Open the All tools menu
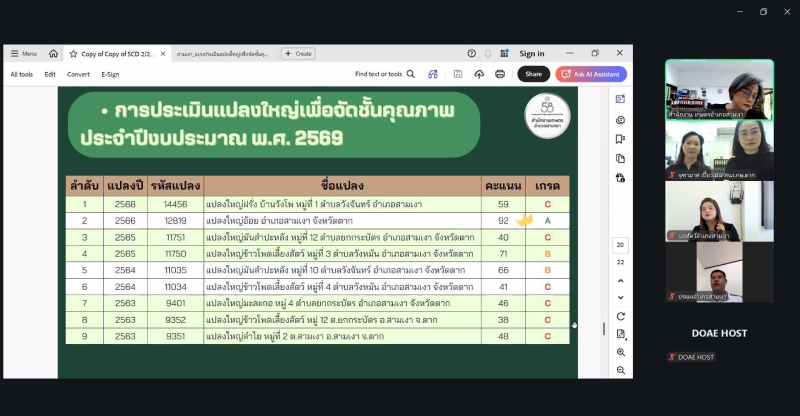800x416 pixels. point(21,74)
